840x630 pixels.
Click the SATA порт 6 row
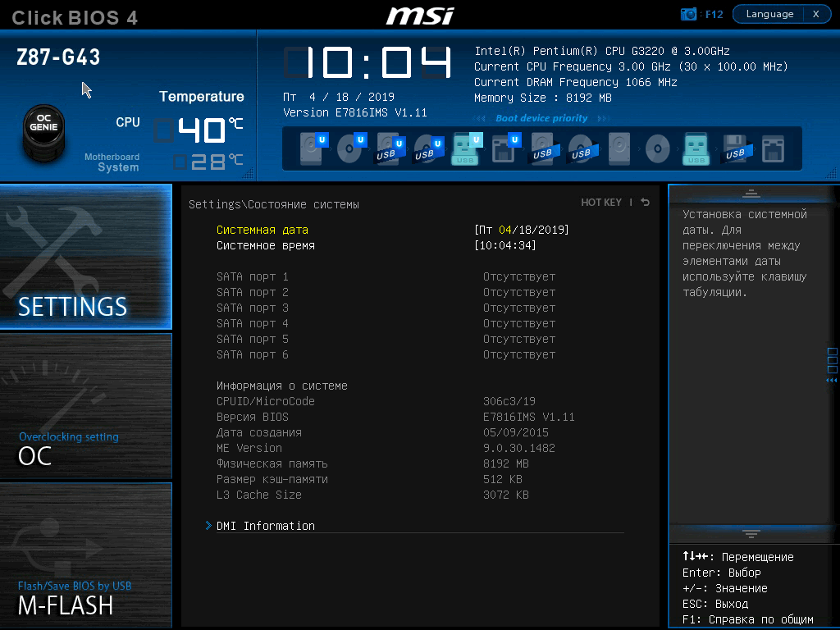coord(386,354)
